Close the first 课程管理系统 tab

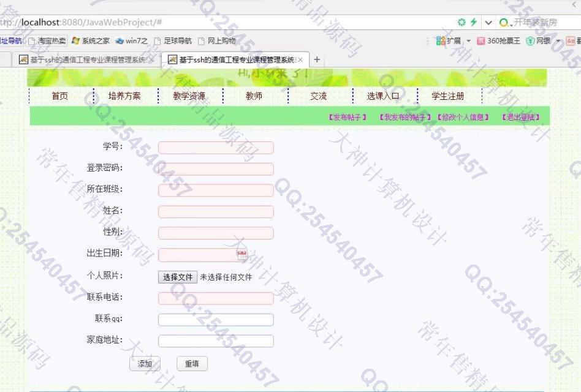tap(151, 59)
